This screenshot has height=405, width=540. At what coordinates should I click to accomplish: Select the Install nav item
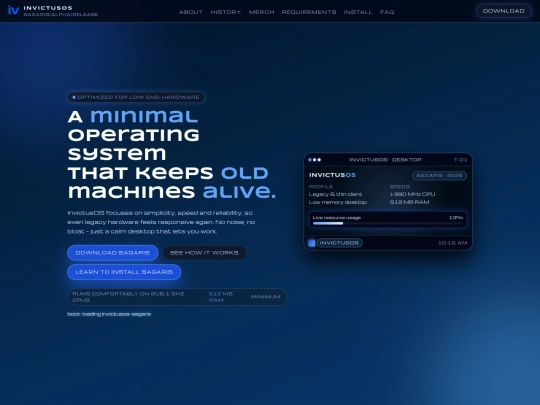(358, 12)
